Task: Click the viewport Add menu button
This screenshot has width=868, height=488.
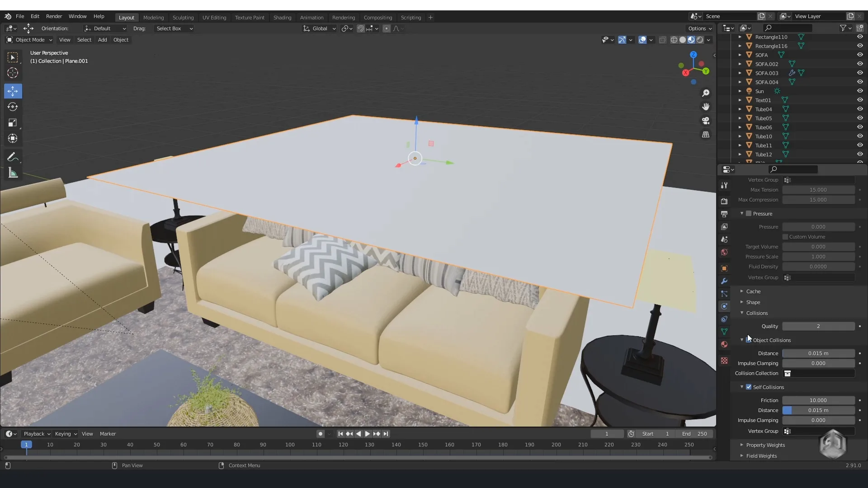Action: tap(102, 40)
